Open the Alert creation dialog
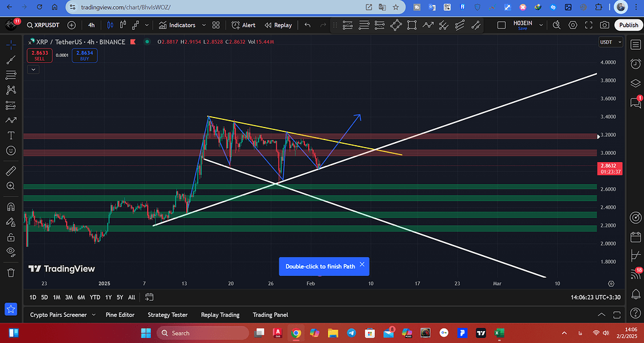 click(x=243, y=25)
